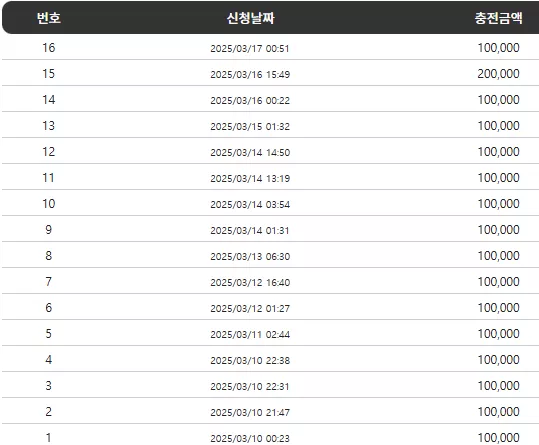Image resolution: width=539 pixels, height=445 pixels.
Task: Click the 번호 column header
Action: pos(49,18)
